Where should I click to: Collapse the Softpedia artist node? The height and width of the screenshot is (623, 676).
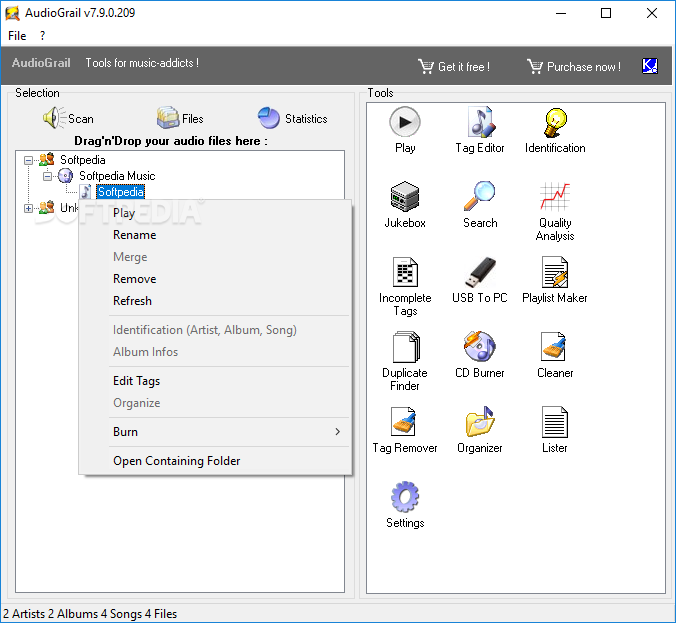click(28, 160)
